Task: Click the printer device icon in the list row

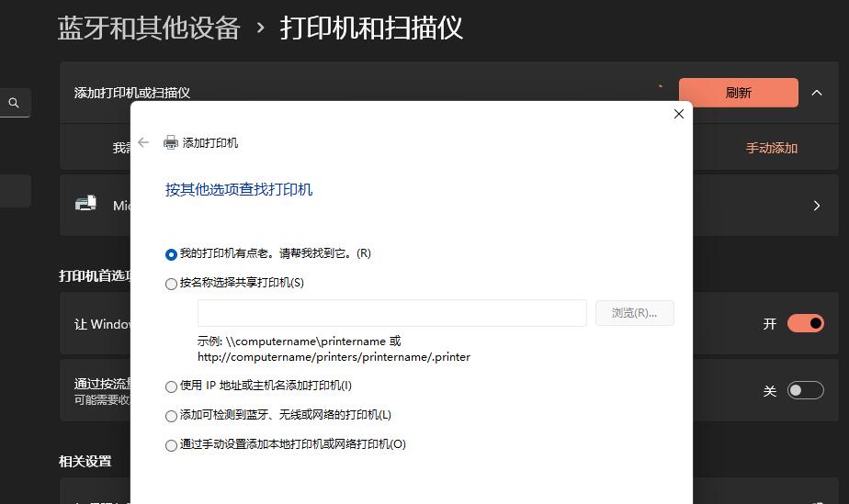Action: pos(85,204)
